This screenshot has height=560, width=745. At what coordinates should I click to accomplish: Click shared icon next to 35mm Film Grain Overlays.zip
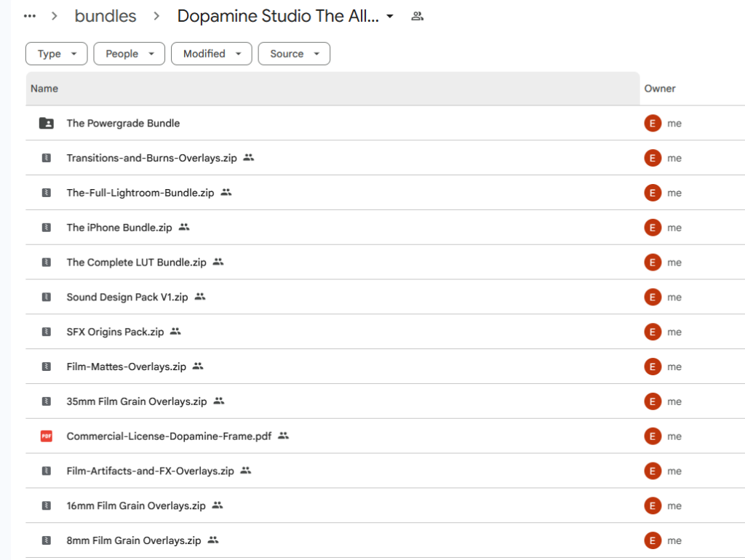(x=218, y=401)
